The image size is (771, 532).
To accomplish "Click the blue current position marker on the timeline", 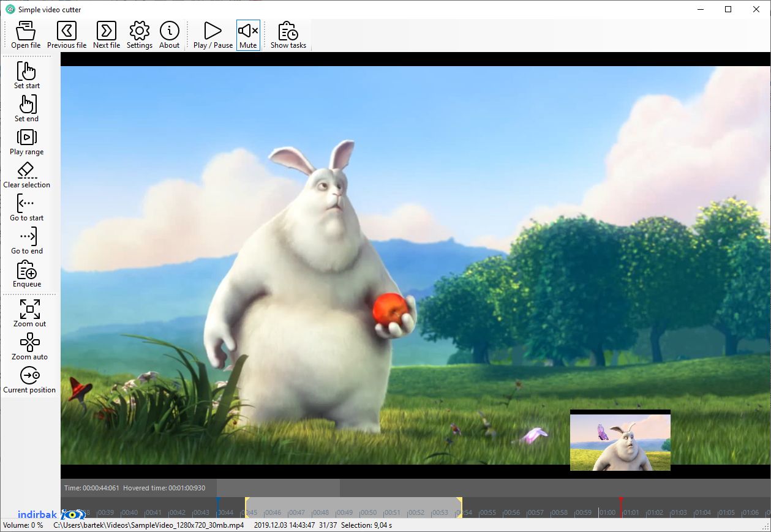I will [x=218, y=508].
